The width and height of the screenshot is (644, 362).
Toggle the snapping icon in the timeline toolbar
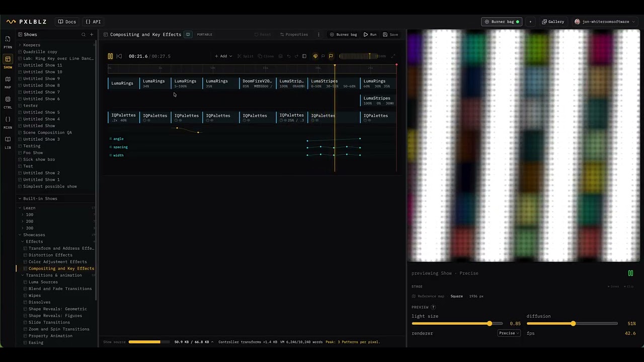point(315,56)
